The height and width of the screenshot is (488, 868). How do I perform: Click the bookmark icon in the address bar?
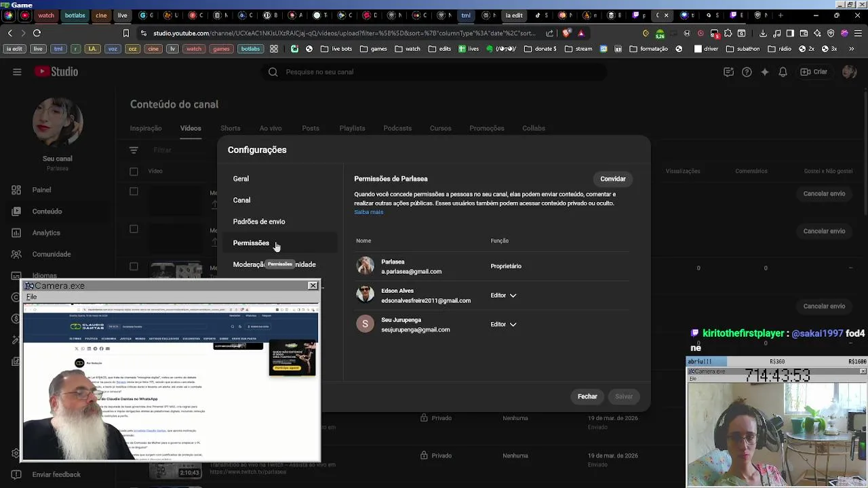click(x=126, y=33)
